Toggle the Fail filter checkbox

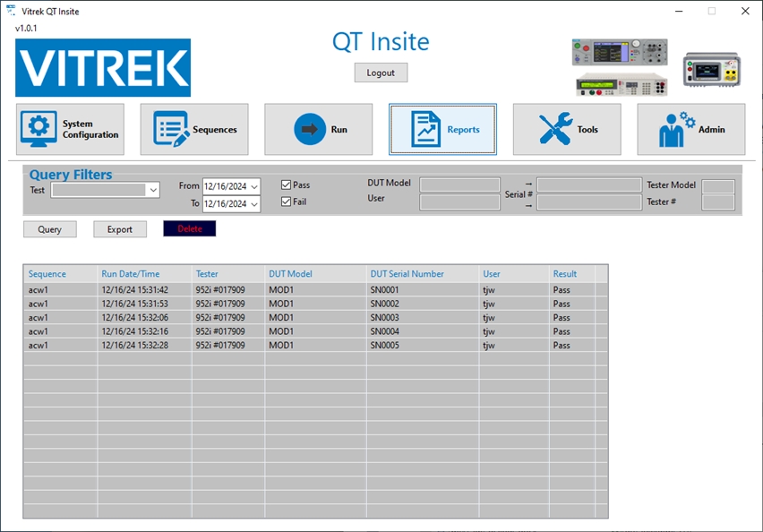click(287, 202)
